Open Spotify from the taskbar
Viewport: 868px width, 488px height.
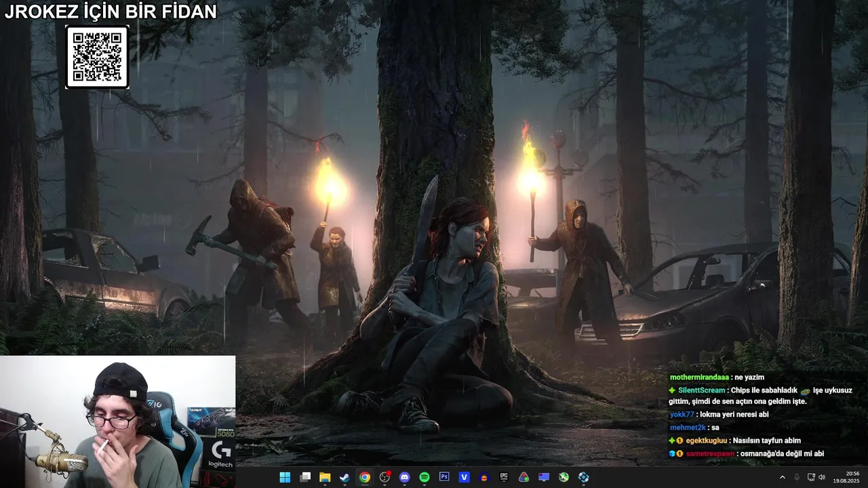[425, 477]
